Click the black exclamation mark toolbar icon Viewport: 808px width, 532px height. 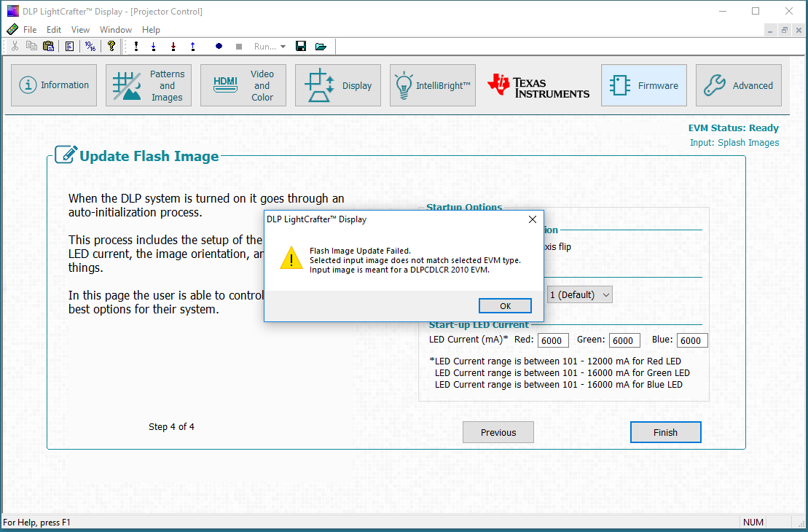point(136,47)
